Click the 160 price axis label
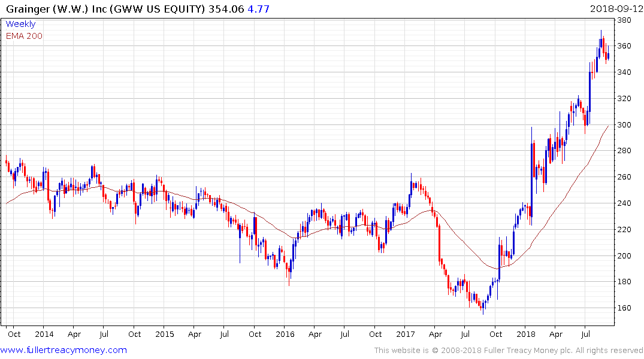The image size is (644, 359). pos(624,308)
